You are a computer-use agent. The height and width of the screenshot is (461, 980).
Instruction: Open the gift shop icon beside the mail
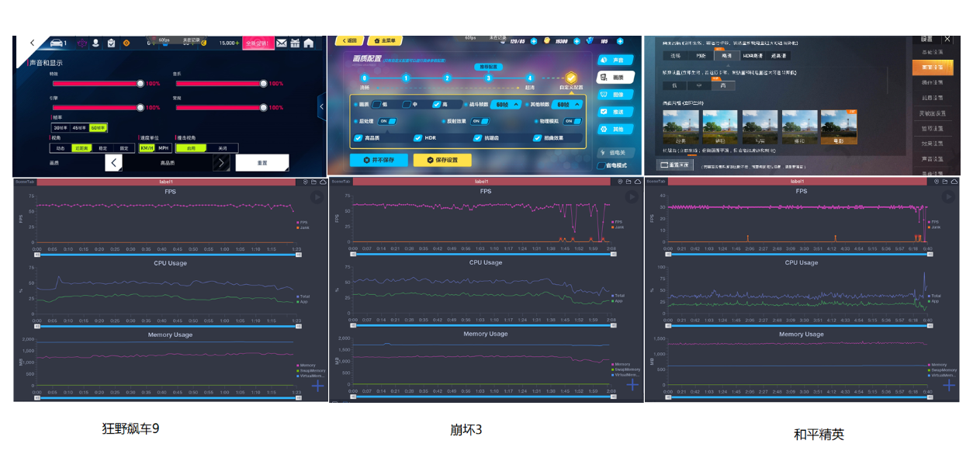(295, 43)
